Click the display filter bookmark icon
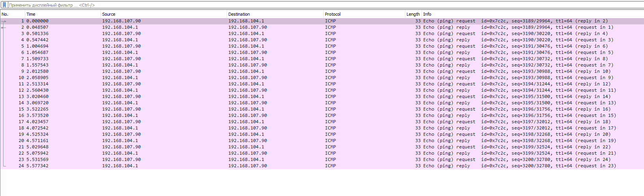This screenshot has height=196, width=644. (4, 5)
